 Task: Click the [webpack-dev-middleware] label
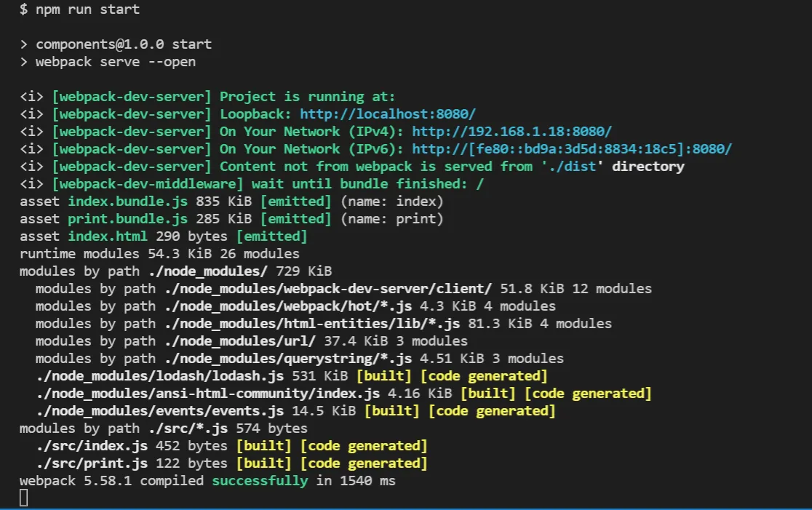148,184
